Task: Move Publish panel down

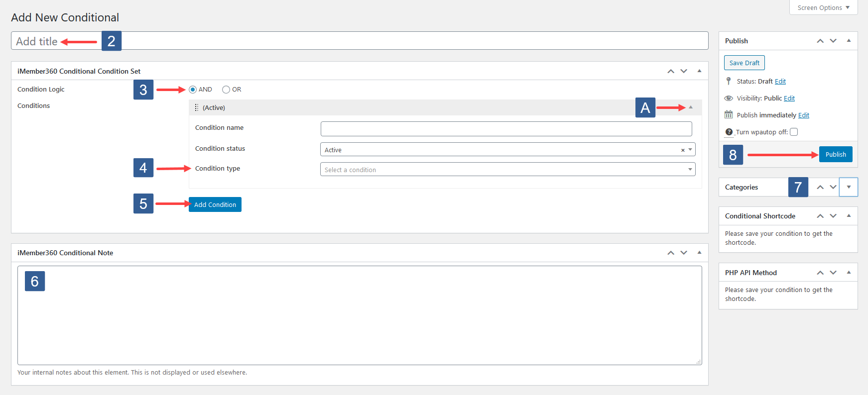Action: (x=833, y=41)
